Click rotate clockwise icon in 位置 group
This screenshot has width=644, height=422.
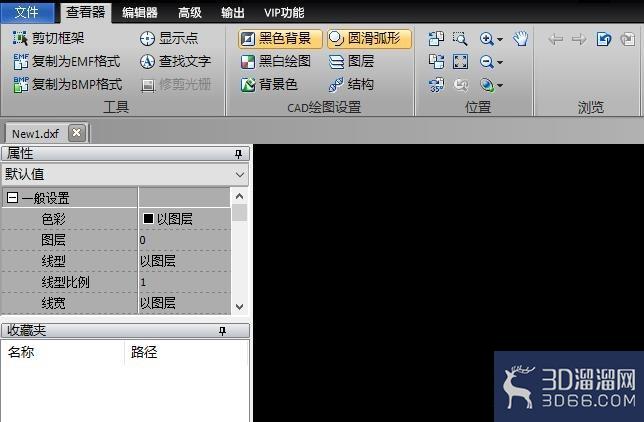pos(436,62)
